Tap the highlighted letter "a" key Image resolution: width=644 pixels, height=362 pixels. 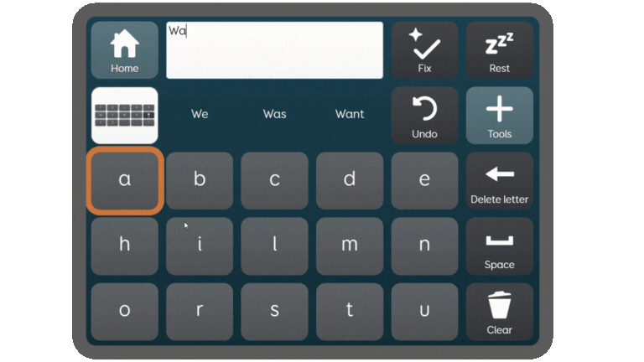[x=124, y=181]
